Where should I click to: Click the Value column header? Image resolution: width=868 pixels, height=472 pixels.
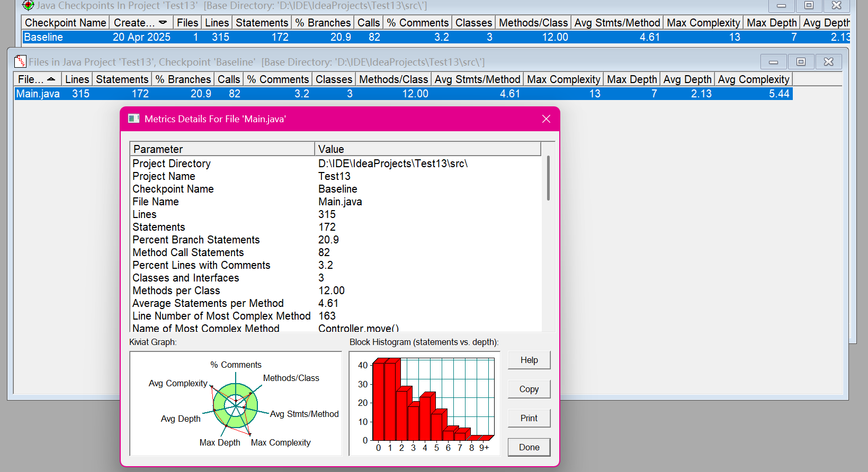click(x=427, y=149)
